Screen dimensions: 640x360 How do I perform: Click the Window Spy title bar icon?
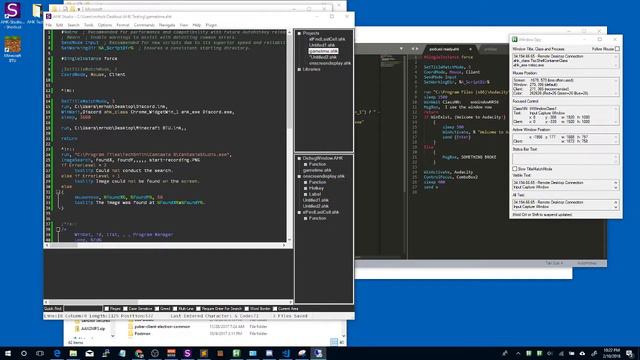tap(515, 40)
